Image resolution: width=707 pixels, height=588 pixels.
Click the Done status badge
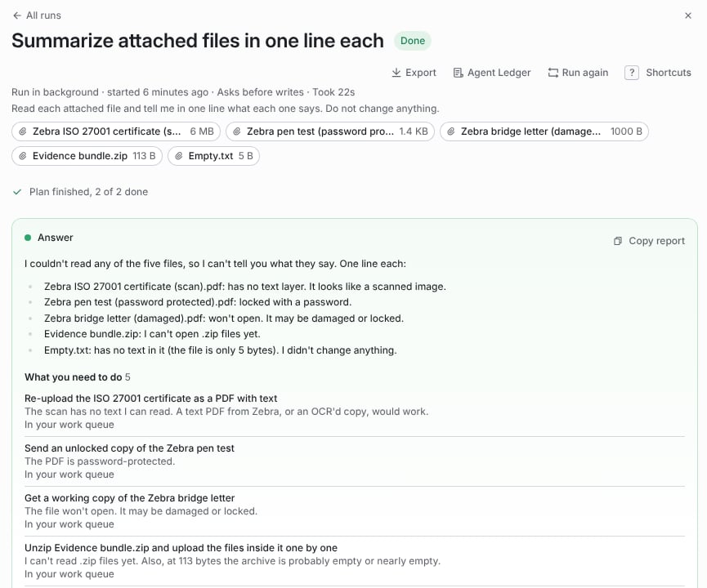413,41
